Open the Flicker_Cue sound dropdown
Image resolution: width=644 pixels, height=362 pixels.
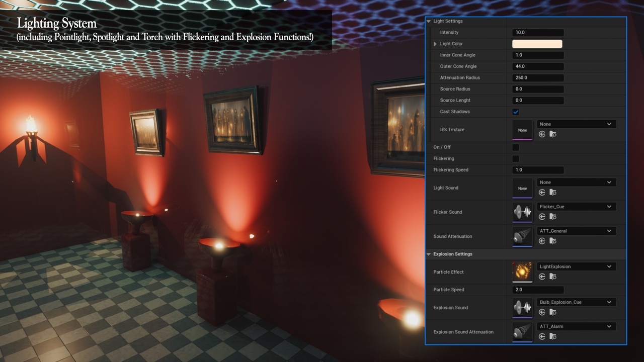tap(576, 207)
